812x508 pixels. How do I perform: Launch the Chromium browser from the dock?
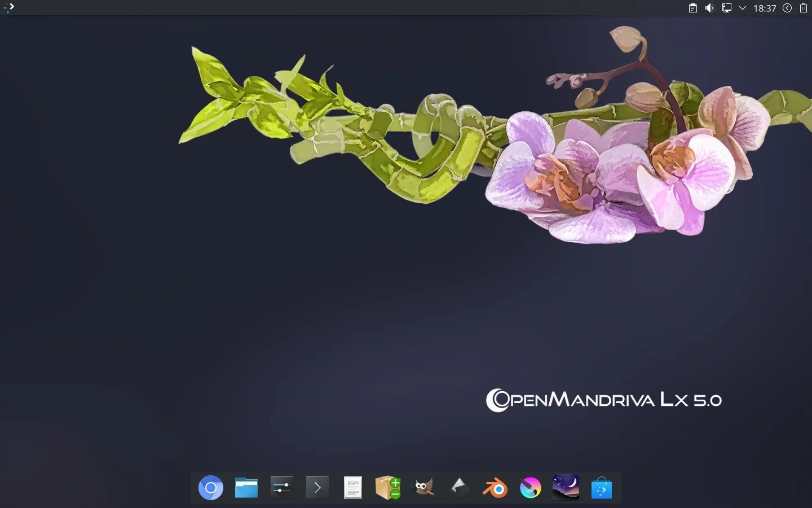[210, 487]
